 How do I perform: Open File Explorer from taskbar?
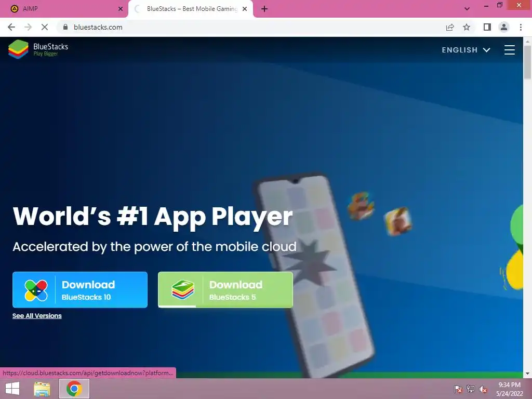point(42,389)
